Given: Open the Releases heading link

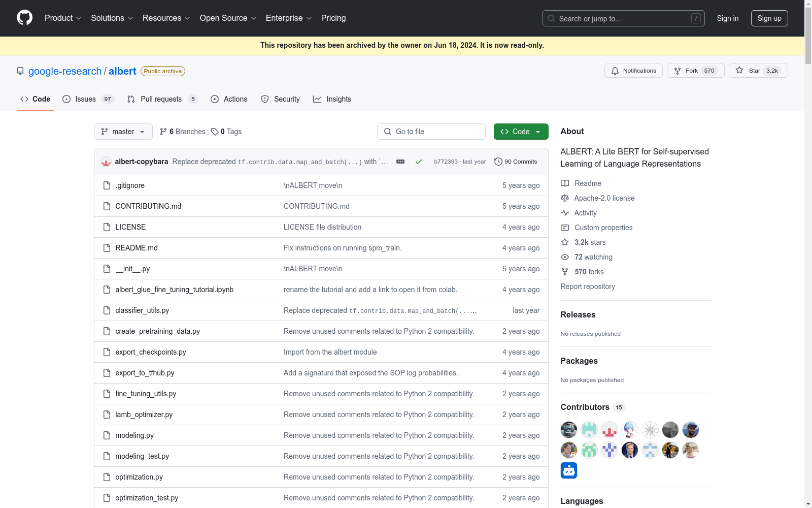Looking at the screenshot, I should (x=578, y=315).
